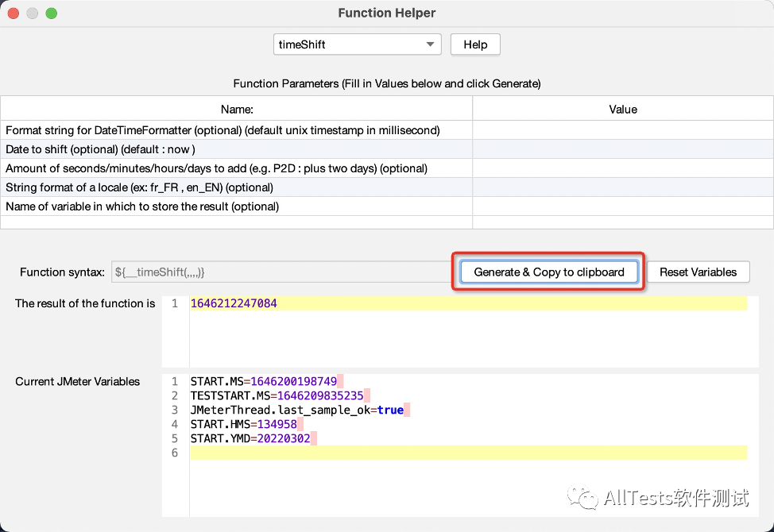Click the START.HMS=134958 line

[244, 424]
